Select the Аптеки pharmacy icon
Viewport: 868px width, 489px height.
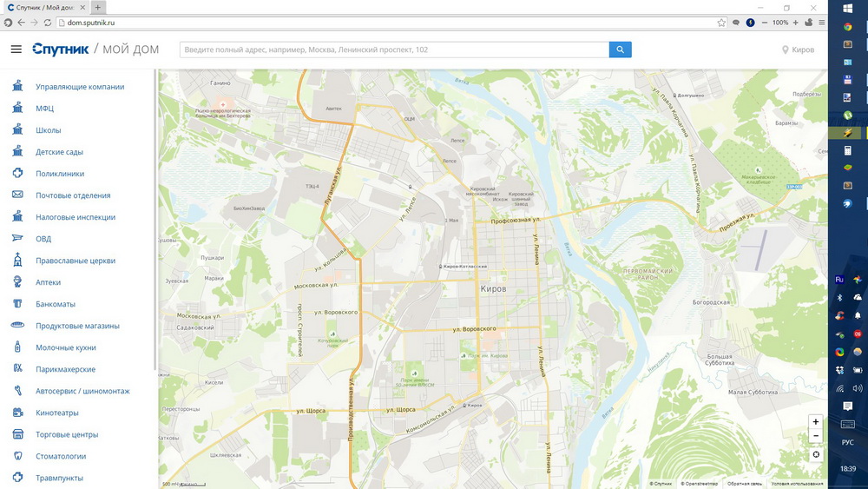pos(17,282)
